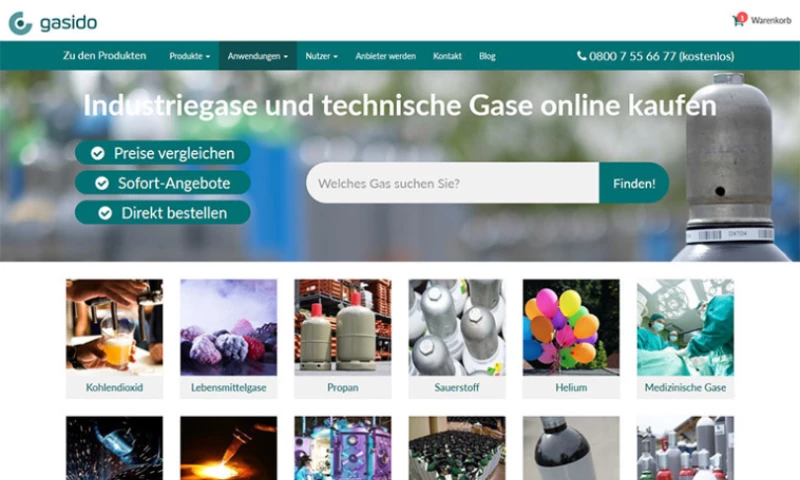
Task: Go to Zu den Produkten
Action: pos(105,56)
